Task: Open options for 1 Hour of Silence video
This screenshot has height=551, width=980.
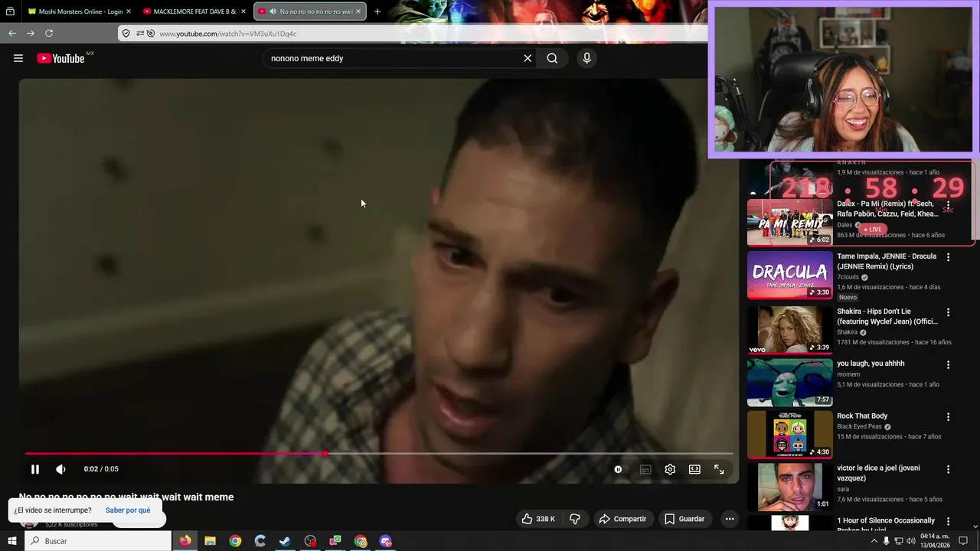Action: click(x=948, y=522)
